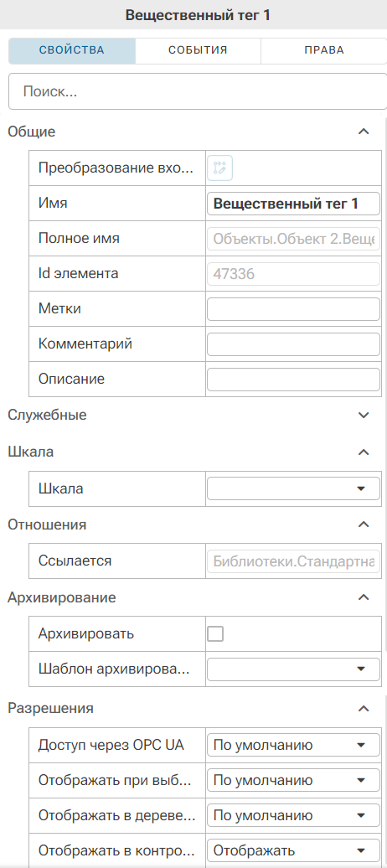
Task: Enable the Архивировать checkbox
Action: [214, 633]
